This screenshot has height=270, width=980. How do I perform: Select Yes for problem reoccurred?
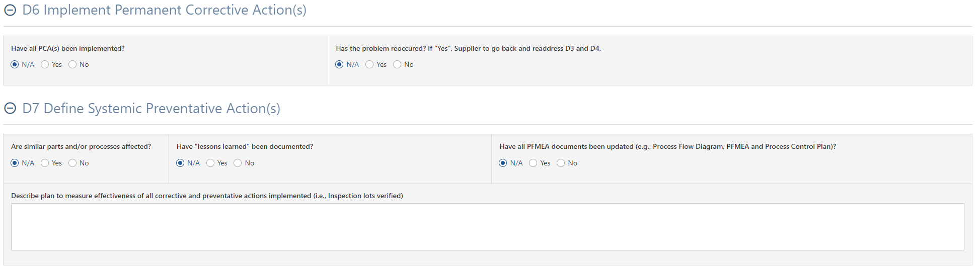[x=369, y=64]
